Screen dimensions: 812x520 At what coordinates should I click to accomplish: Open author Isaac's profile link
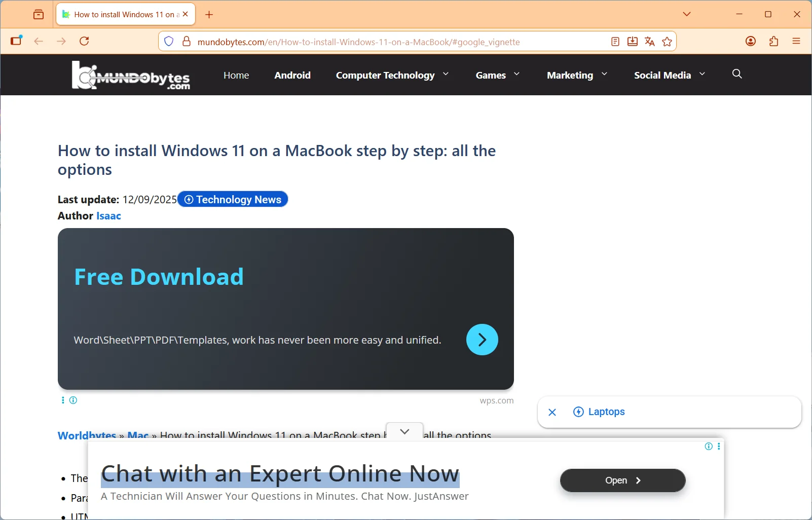pyautogui.click(x=108, y=216)
